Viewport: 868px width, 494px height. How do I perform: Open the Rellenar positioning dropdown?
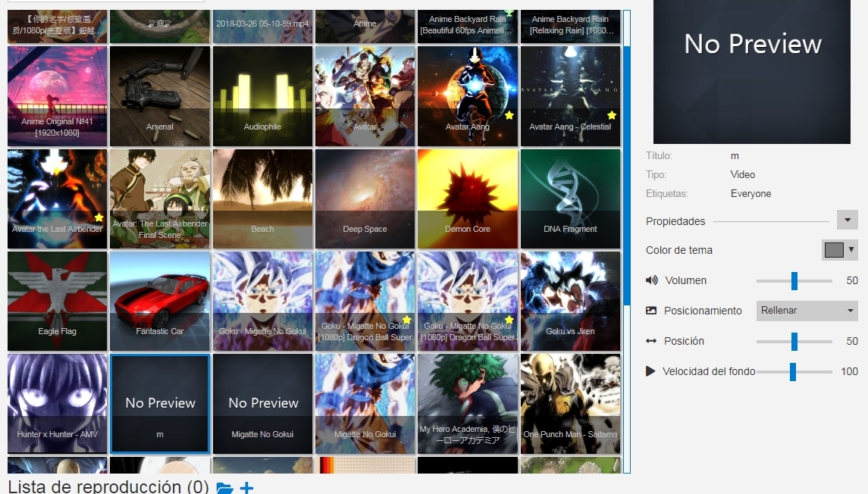pos(806,311)
